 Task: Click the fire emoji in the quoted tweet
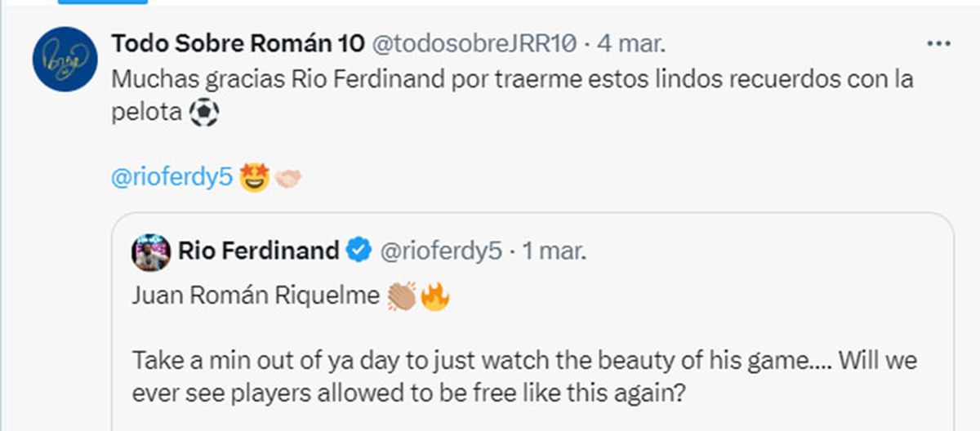[434, 297]
